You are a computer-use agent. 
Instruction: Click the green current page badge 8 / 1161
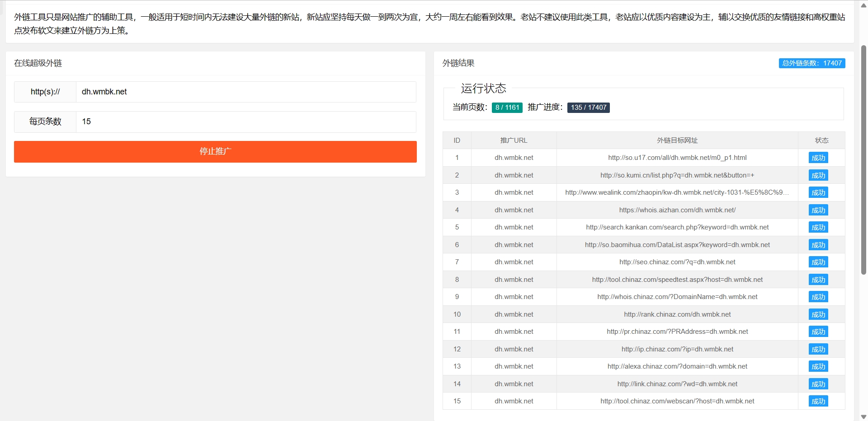coord(507,108)
